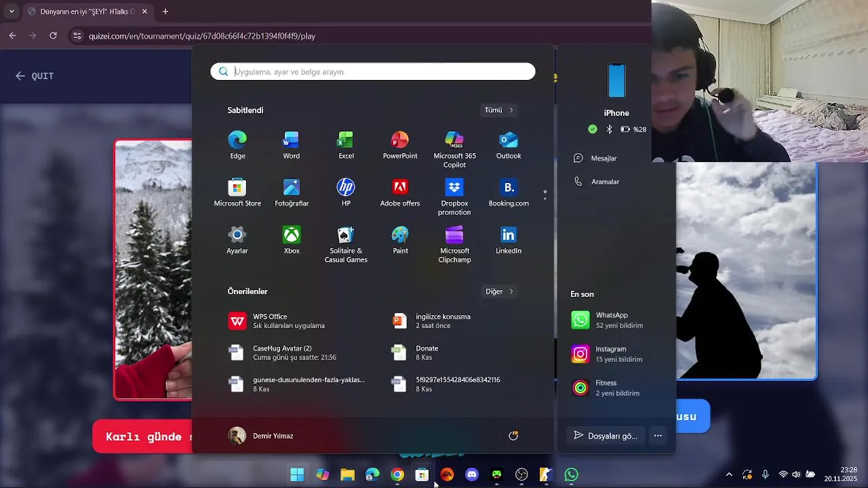Open Excel pinned app
The image size is (868, 488).
point(346,146)
